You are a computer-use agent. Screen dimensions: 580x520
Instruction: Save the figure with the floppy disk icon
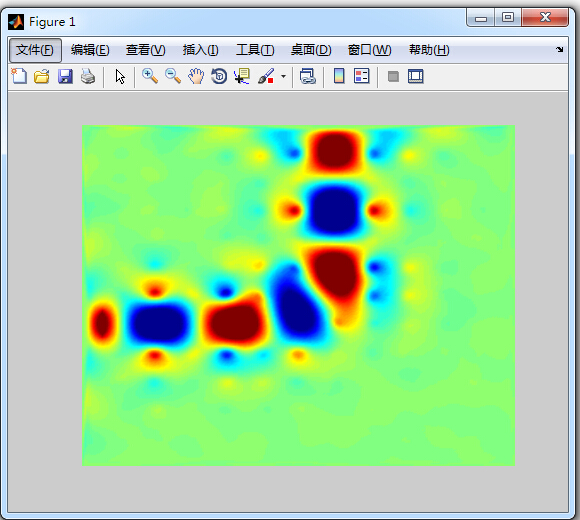pos(65,77)
